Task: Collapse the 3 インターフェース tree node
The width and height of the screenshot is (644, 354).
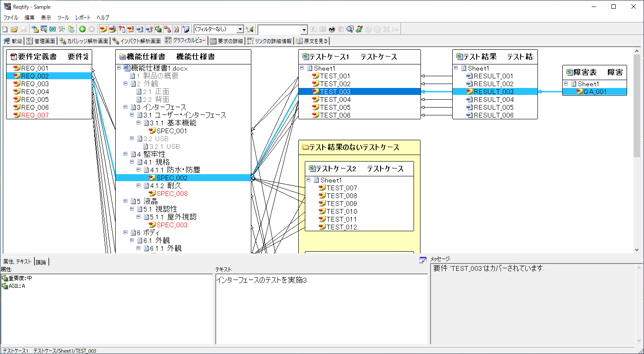Action: click(126, 107)
